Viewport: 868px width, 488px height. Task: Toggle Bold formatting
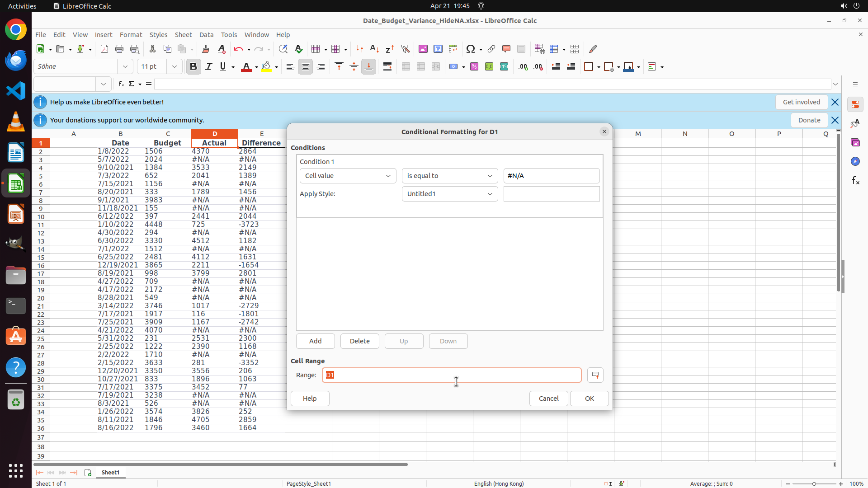[193, 67]
